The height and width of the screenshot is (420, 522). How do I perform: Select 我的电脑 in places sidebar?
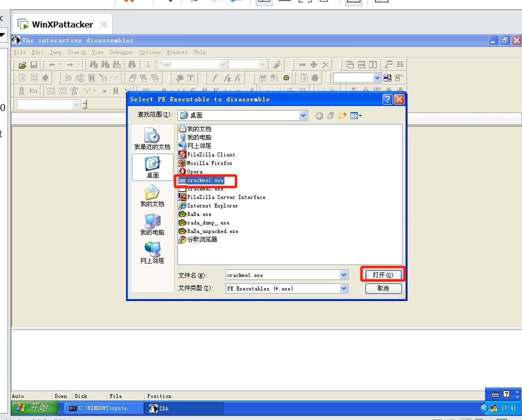pos(152,224)
